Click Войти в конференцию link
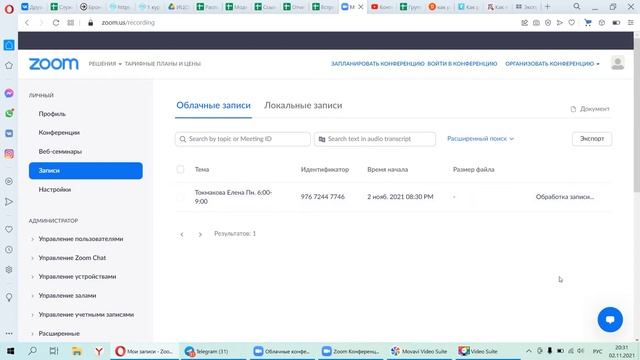This screenshot has width=640, height=360. click(x=462, y=64)
